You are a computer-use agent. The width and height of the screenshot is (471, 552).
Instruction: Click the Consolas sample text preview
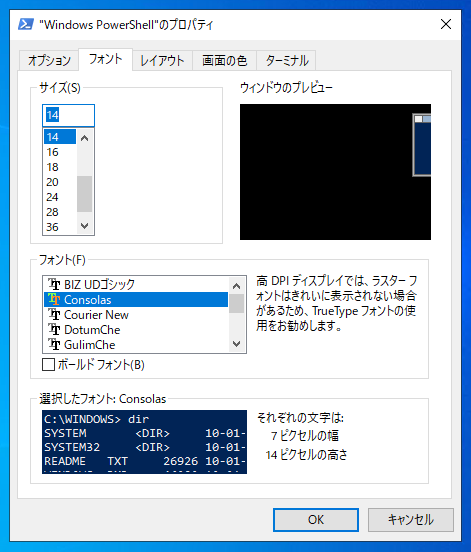pyautogui.click(x=144, y=441)
